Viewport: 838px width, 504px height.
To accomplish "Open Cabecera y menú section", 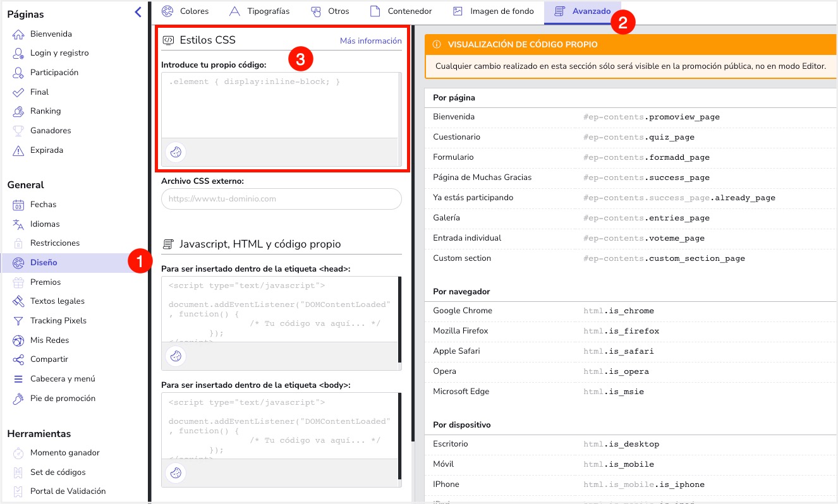I will pos(63,379).
